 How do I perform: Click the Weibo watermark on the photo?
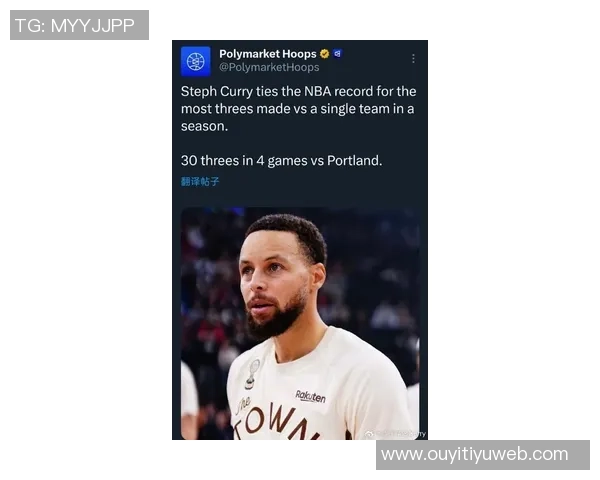pyautogui.click(x=395, y=434)
